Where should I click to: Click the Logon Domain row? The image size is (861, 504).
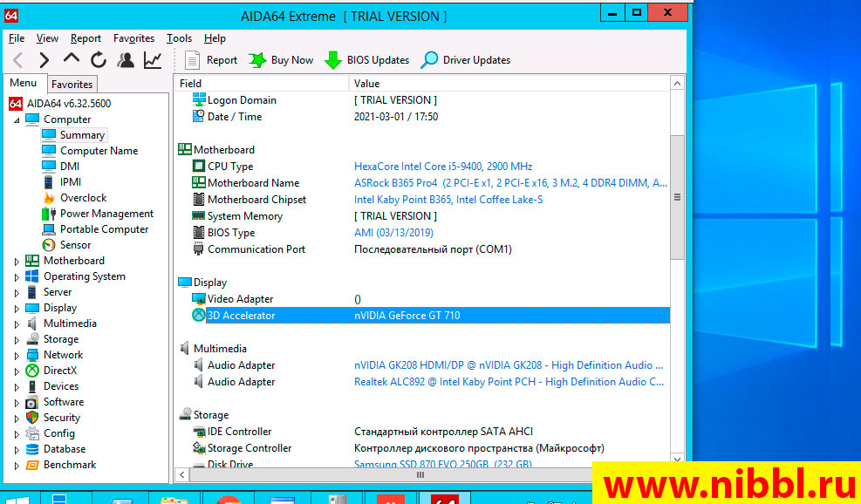pos(430,100)
